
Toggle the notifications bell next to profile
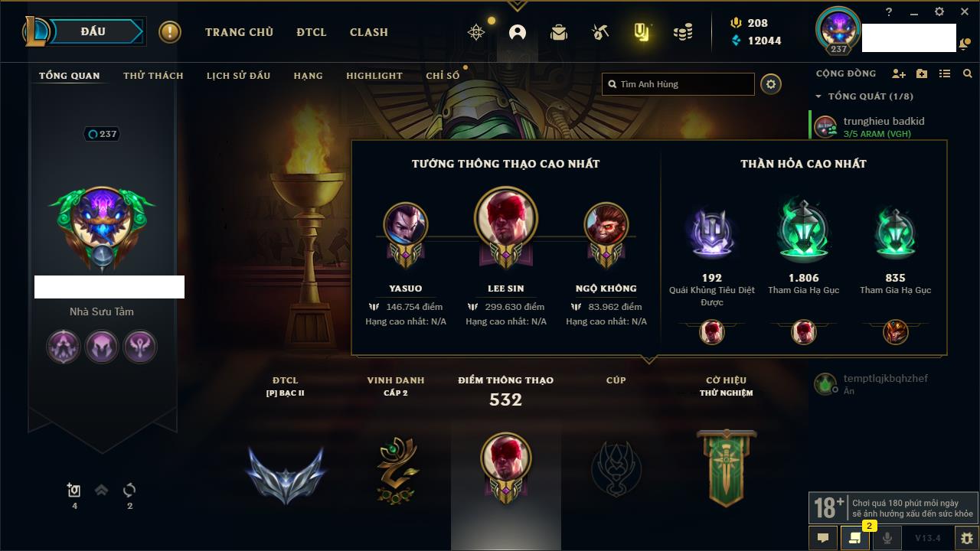tap(962, 45)
